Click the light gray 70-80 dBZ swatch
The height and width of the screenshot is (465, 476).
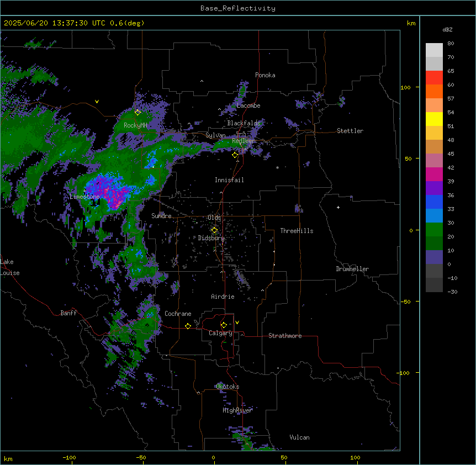tap(434, 50)
